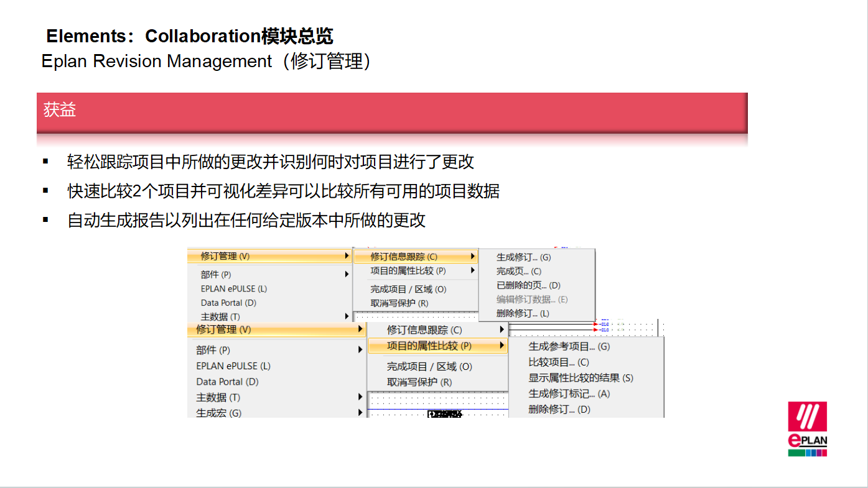Click EPLAN ePULSE (L) in upper menu
868x488 pixels.
tap(233, 288)
